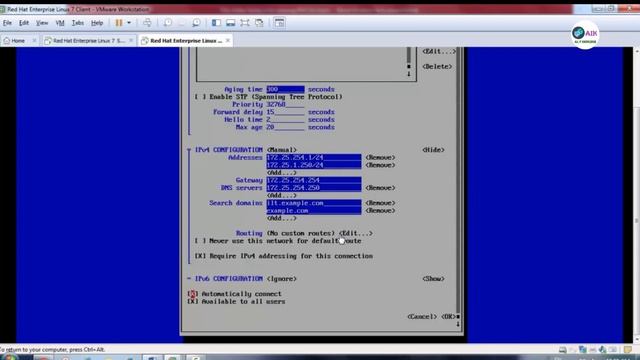The width and height of the screenshot is (640, 360).
Task: Click the CD/DVD drive status icon
Action: 573,350
